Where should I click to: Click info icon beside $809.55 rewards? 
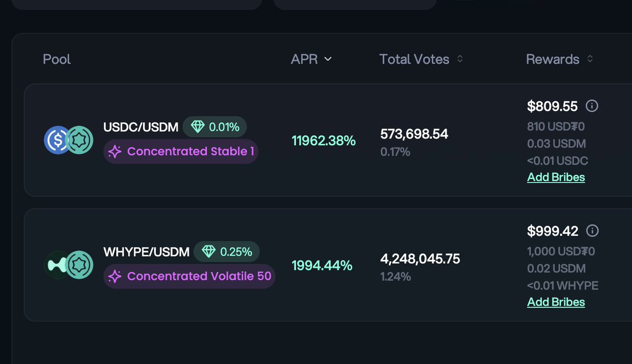coord(592,106)
